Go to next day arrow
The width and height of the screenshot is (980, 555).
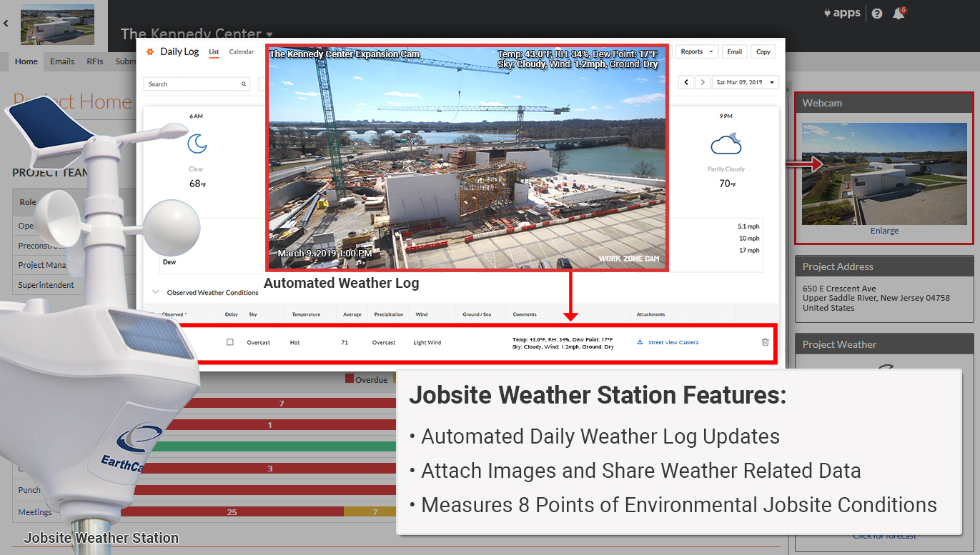pyautogui.click(x=703, y=82)
